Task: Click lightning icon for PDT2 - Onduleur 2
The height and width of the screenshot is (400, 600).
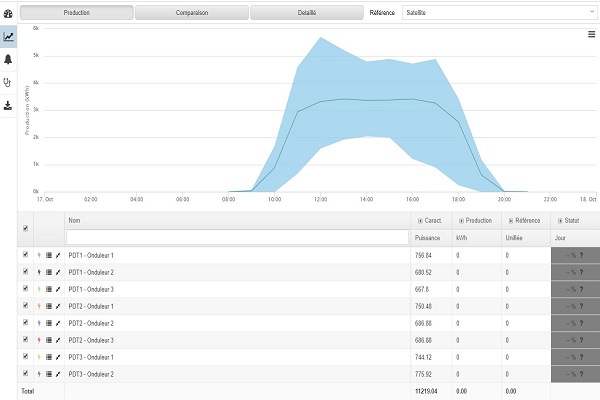Action: pyautogui.click(x=39, y=323)
